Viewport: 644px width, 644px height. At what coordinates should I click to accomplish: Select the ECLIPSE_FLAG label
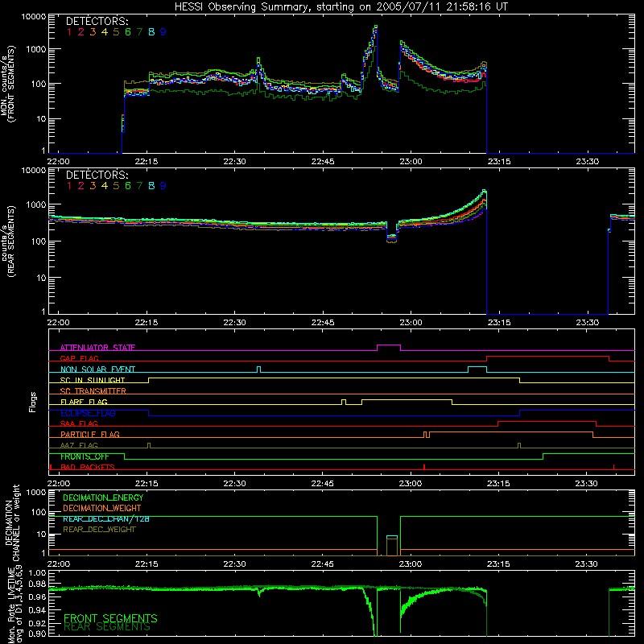point(88,413)
